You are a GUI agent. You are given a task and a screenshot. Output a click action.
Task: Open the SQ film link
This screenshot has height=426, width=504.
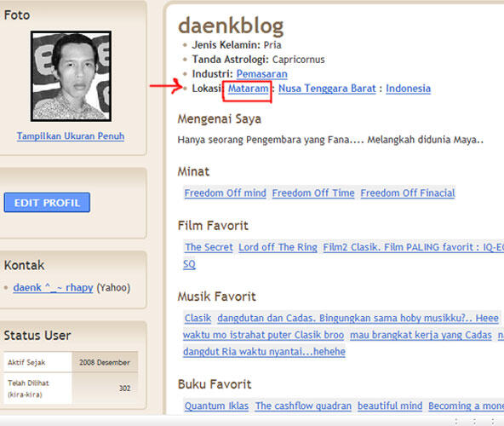tap(189, 264)
